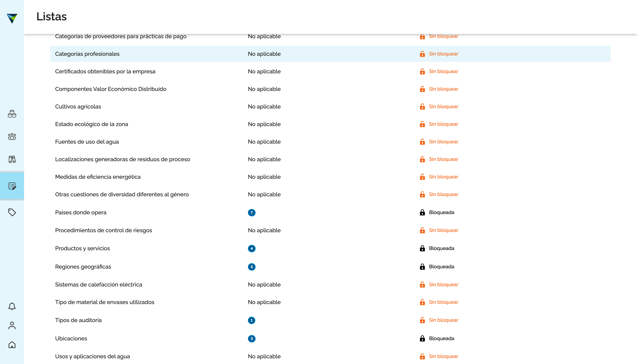Click Bloqueada on Regiones geográficas
The width and height of the screenshot is (637, 364).
pos(441,266)
